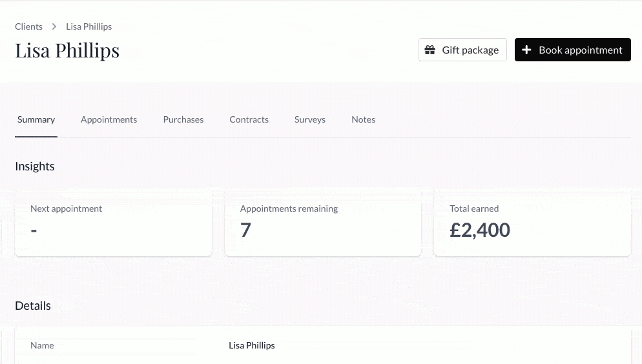Viewport: 642px width, 364px height.
Task: Click the Lisa Phillips page heading
Action: (67, 50)
